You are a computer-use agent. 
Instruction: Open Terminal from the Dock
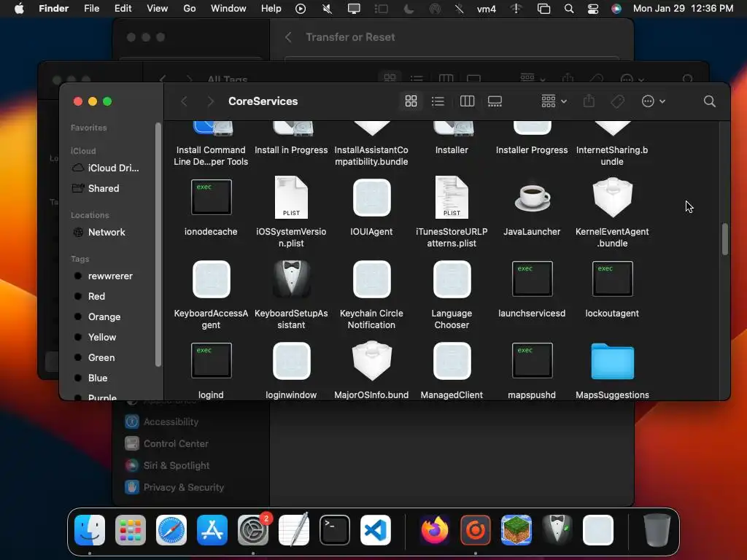(x=334, y=530)
